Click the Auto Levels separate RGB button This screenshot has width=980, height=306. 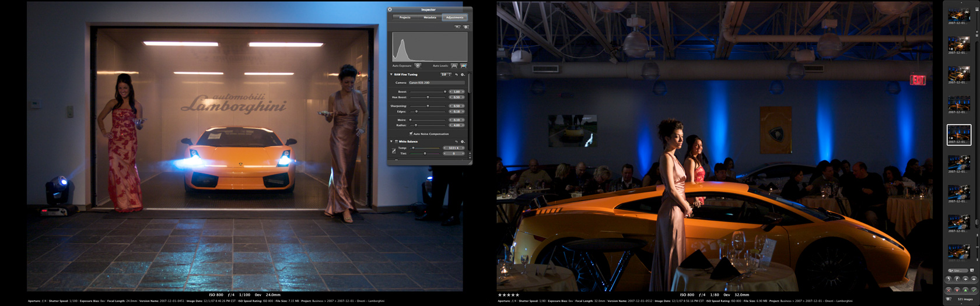click(463, 66)
